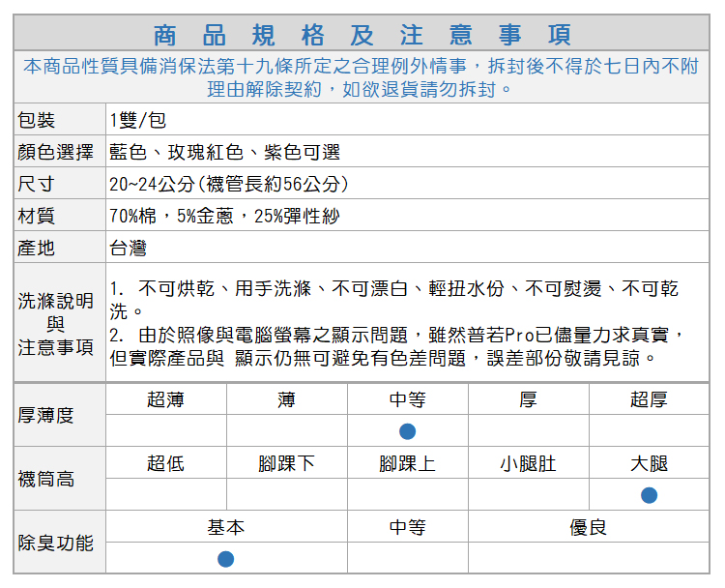Click the 厚薄度 row label
The width and height of the screenshot is (725, 588).
point(45,416)
